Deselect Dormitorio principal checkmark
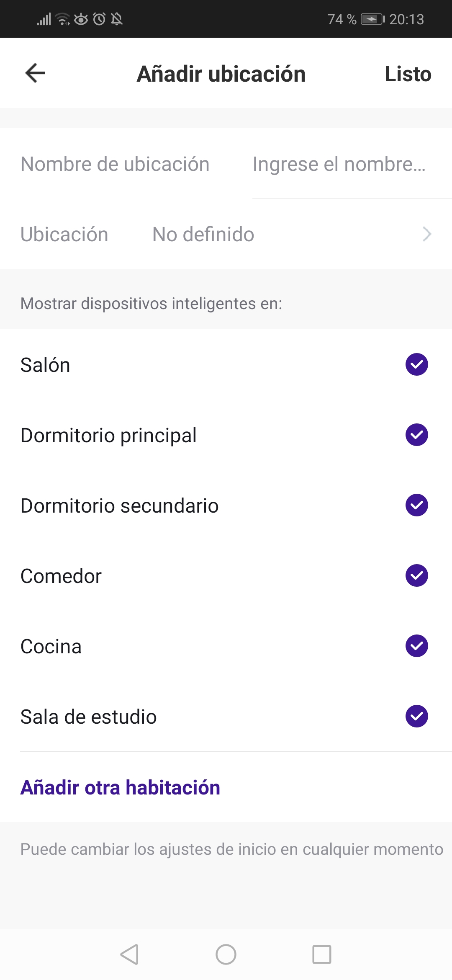 click(416, 435)
